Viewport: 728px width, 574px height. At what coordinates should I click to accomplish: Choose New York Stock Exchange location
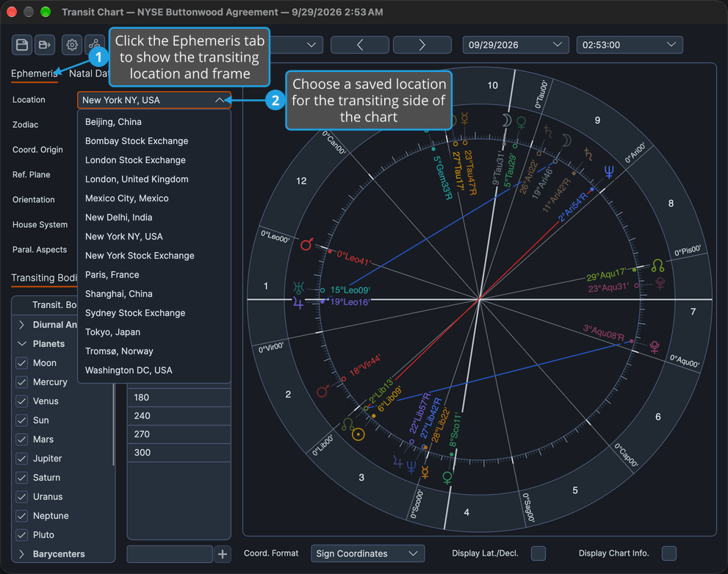coord(154,256)
